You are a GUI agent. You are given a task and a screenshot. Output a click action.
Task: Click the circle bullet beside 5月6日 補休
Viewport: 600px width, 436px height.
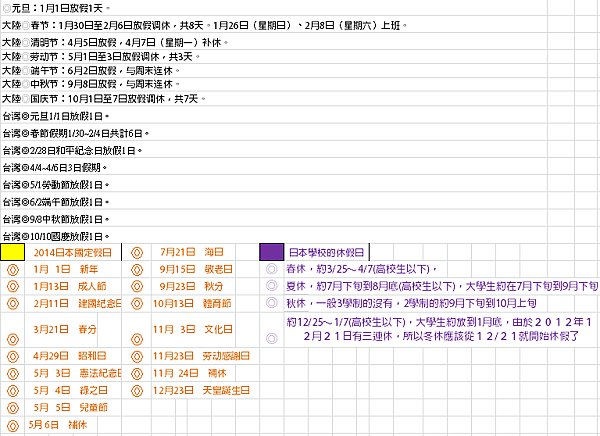coord(13,425)
